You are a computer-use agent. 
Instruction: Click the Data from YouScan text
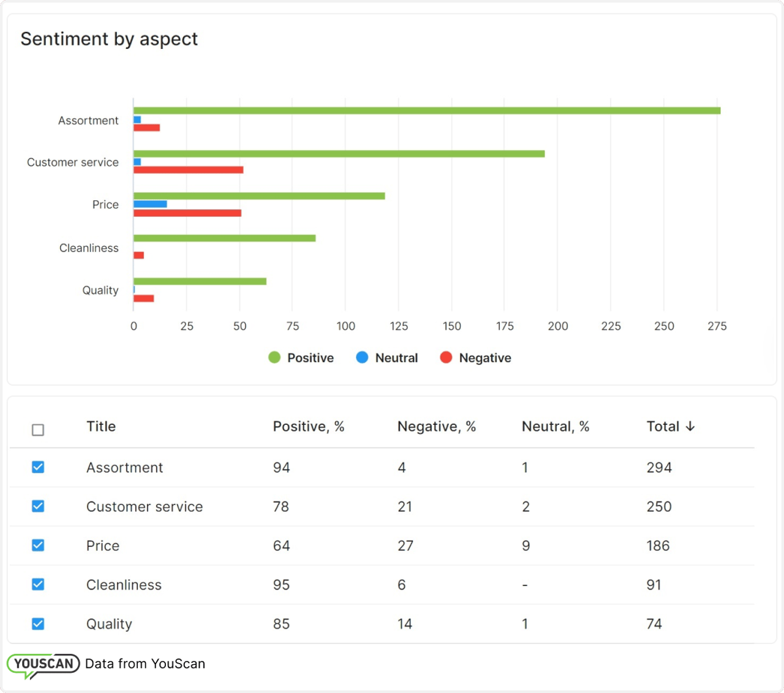click(145, 664)
